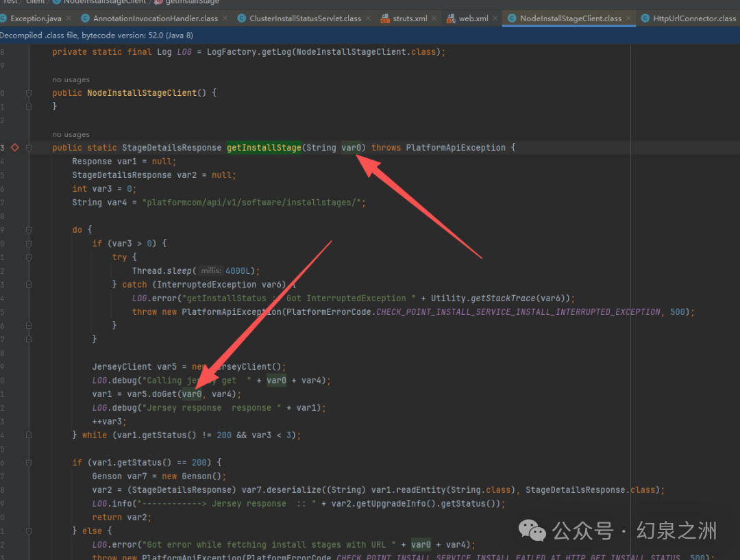The width and height of the screenshot is (740, 560).
Task: Collapse the 'if (var3 > 0)' block fold marker
Action: pos(29,244)
